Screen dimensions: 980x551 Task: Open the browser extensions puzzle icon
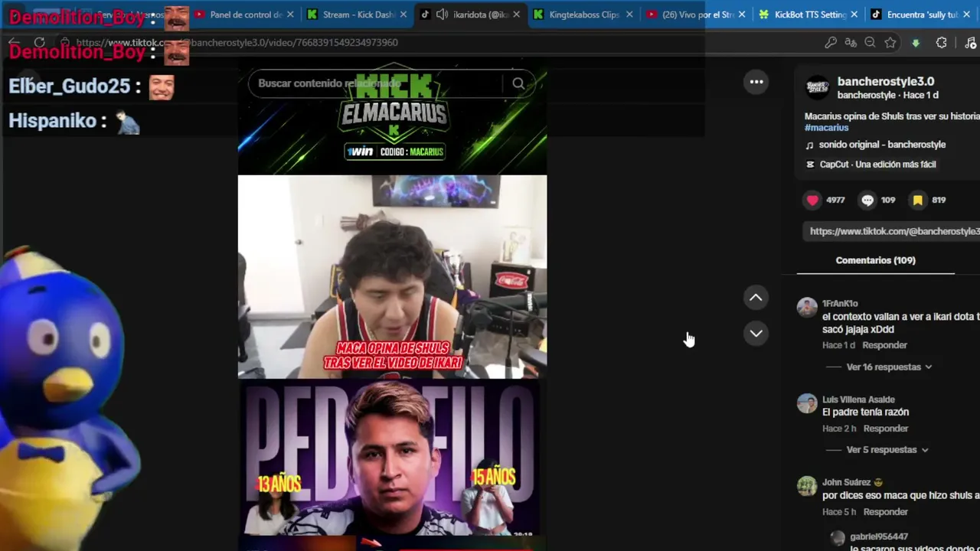(x=942, y=43)
